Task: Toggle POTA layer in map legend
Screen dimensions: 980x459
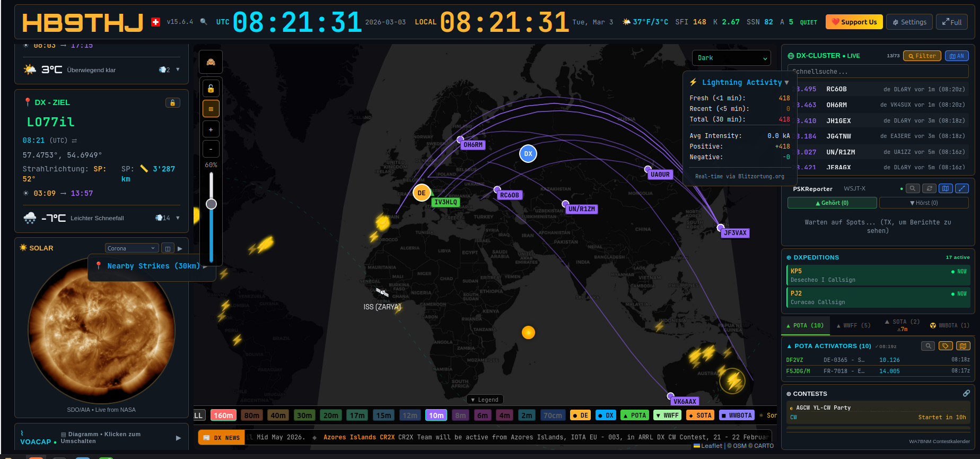Action: [634, 415]
